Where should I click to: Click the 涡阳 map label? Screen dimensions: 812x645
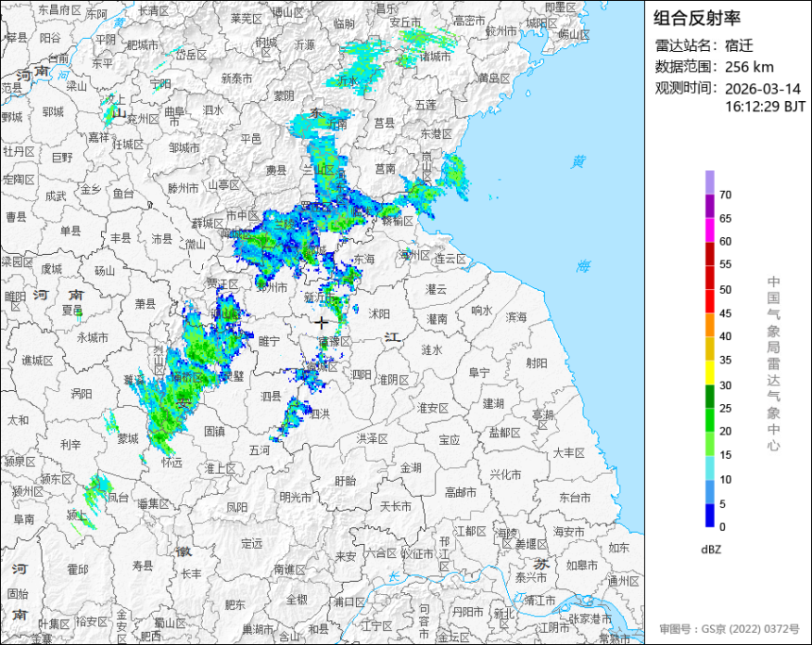81,394
